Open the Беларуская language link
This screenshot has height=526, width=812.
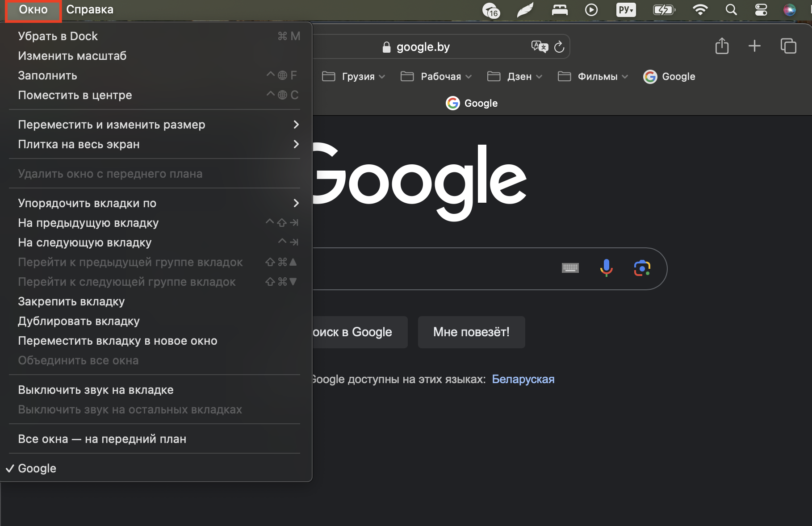coord(523,379)
